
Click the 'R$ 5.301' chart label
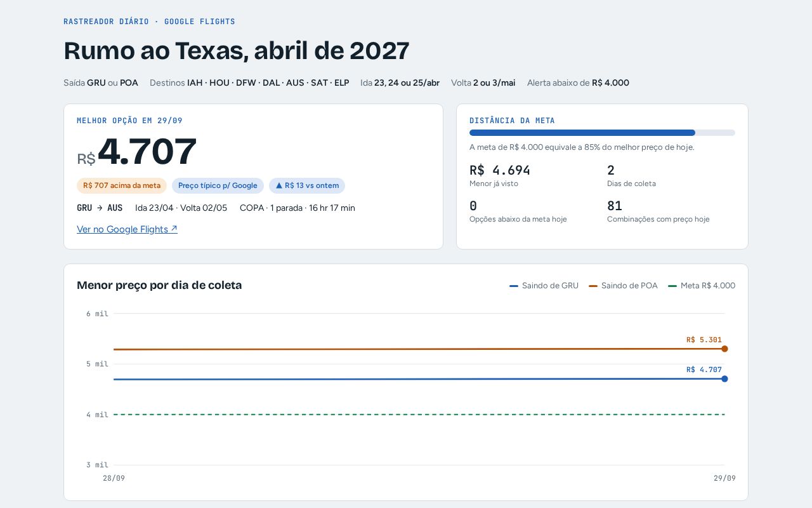tap(704, 340)
